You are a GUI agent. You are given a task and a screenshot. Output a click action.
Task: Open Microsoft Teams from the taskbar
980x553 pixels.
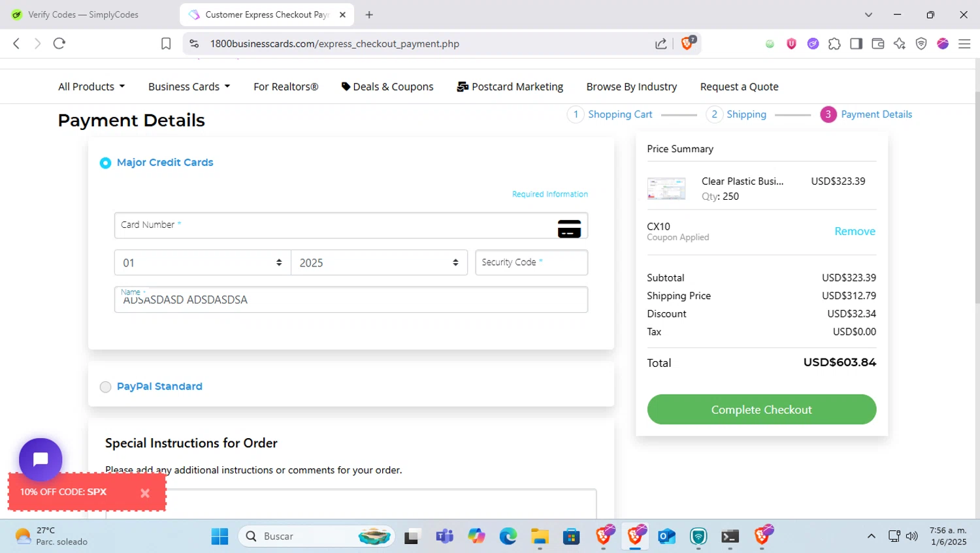pyautogui.click(x=444, y=536)
